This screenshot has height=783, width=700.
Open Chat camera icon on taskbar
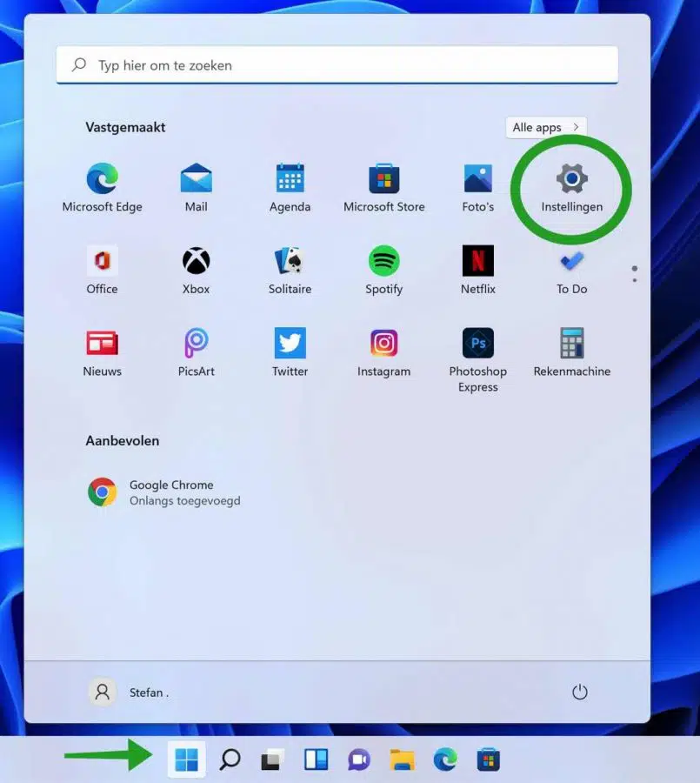(x=359, y=760)
